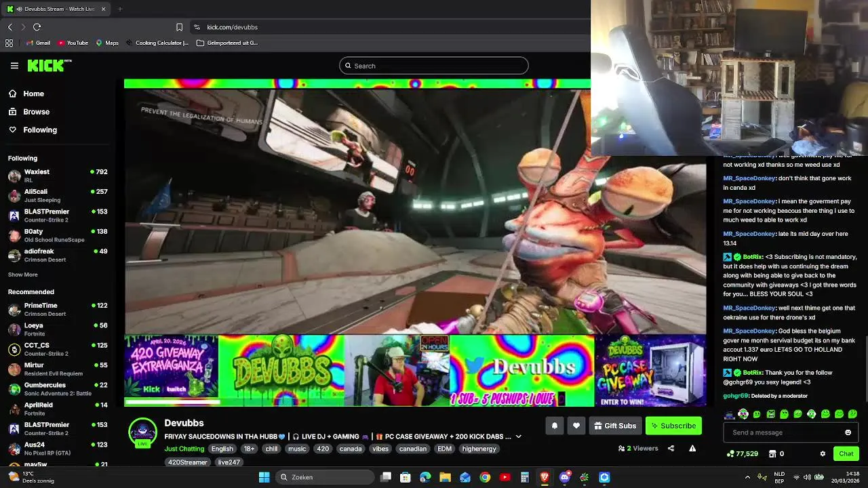This screenshot has width=868, height=488.
Task: Open the Kick hamburger menu
Action: [14, 66]
